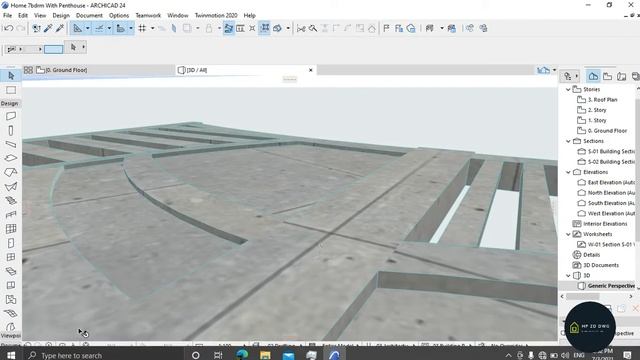
Task: Open Snap Guides dropdown arrow
Action: coord(109,28)
